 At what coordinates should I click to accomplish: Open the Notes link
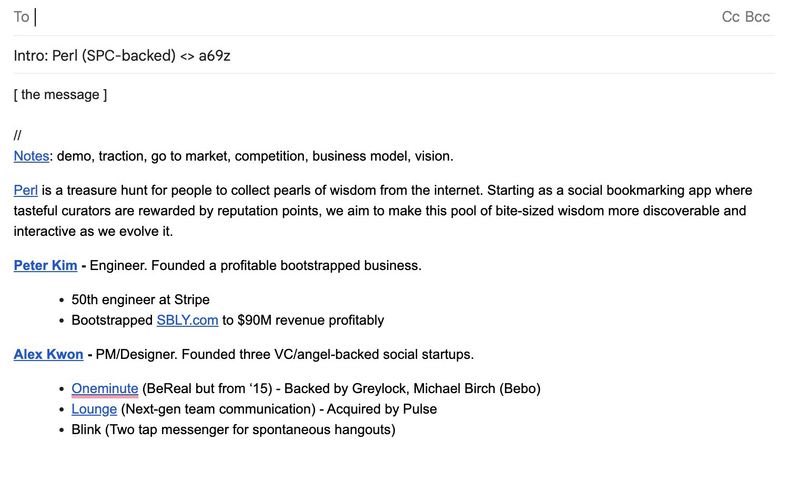click(31, 156)
